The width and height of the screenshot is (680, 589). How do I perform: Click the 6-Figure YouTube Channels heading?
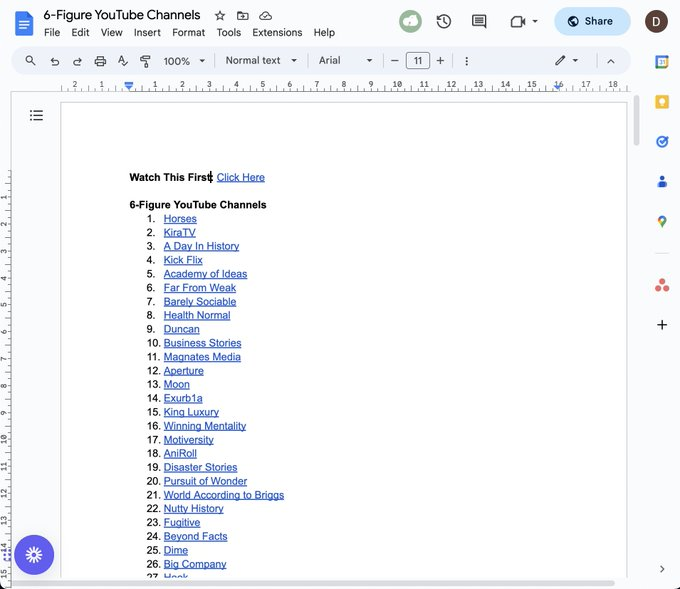(198, 205)
